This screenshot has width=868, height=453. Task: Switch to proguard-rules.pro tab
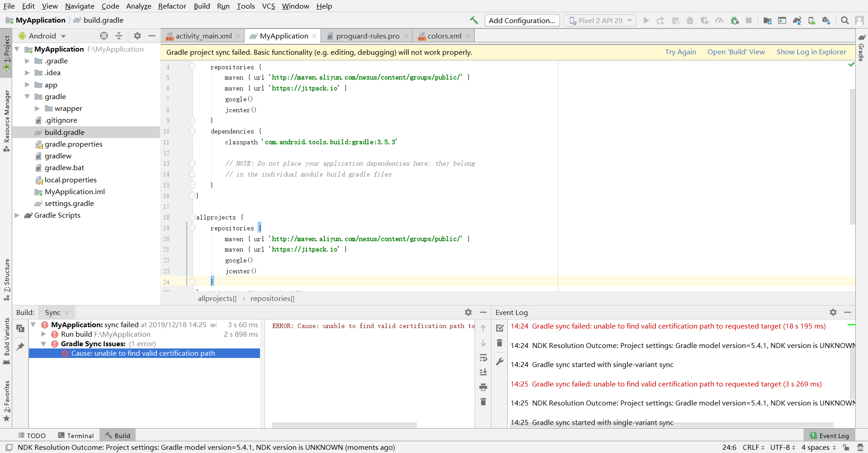point(368,36)
